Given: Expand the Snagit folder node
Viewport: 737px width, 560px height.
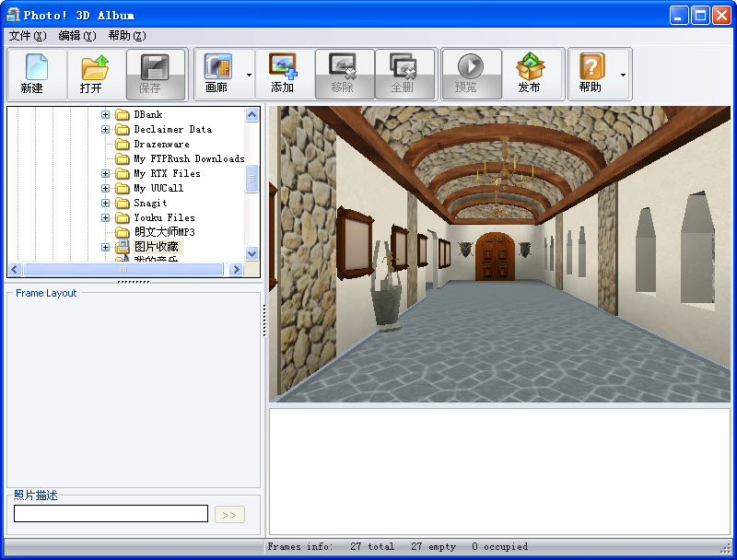Looking at the screenshot, I should [105, 203].
